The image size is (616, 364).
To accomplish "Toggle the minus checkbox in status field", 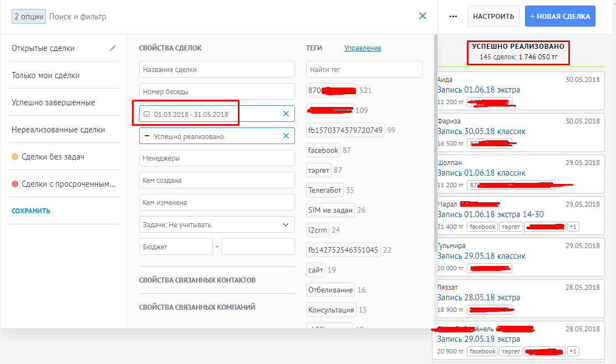I will pos(147,136).
